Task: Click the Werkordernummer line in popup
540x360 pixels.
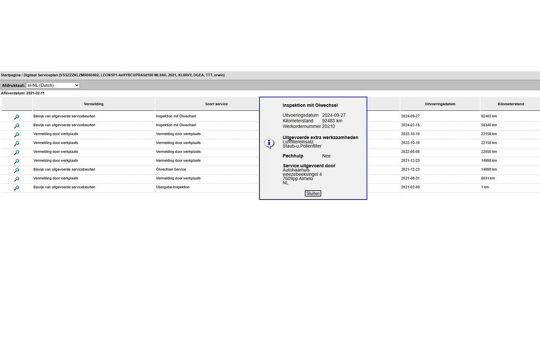Action: tap(309, 126)
